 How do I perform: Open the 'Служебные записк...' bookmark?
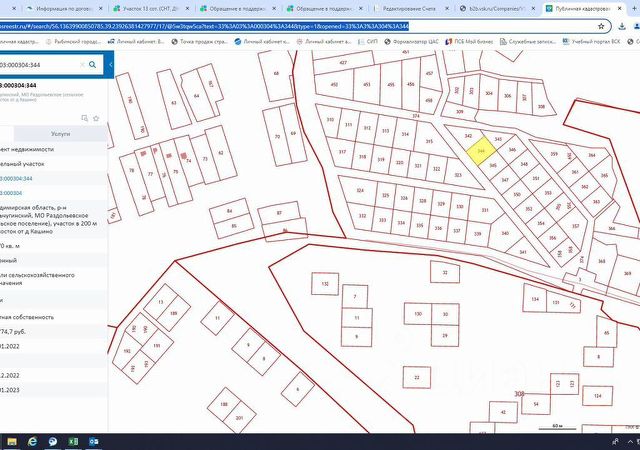(x=528, y=41)
